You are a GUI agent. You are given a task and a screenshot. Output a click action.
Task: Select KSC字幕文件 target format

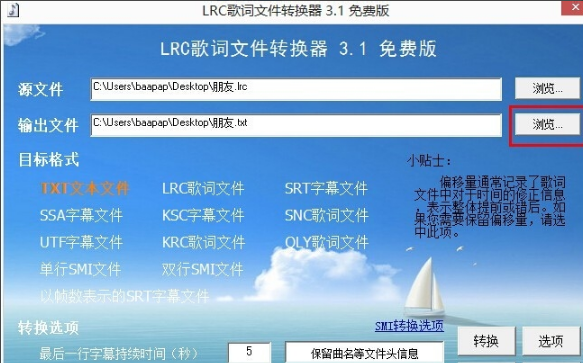point(203,215)
